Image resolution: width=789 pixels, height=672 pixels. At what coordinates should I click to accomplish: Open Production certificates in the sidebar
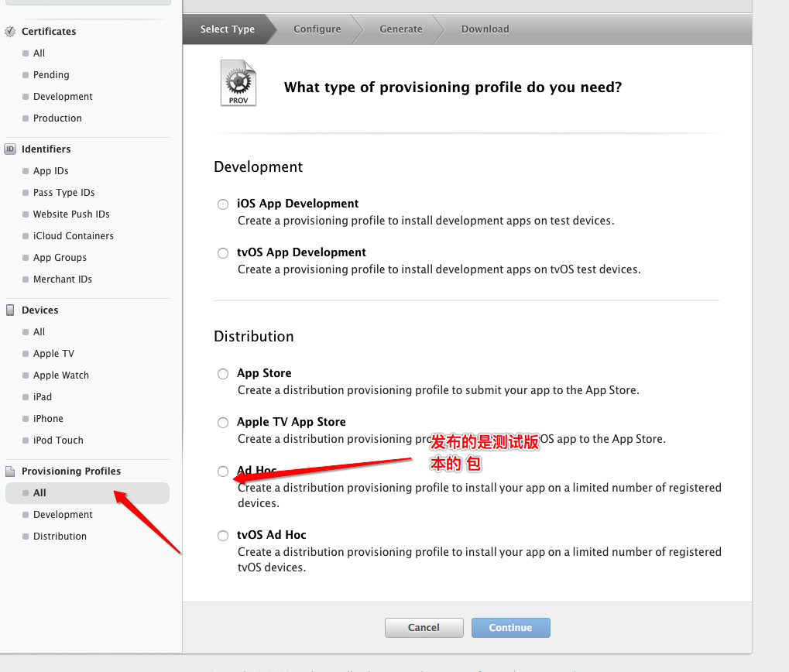pos(57,118)
